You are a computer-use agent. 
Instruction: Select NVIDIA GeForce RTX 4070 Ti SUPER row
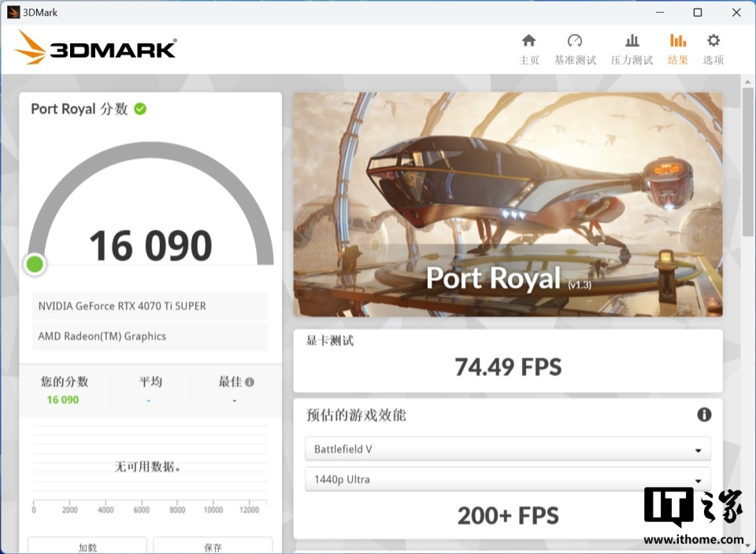point(150,306)
